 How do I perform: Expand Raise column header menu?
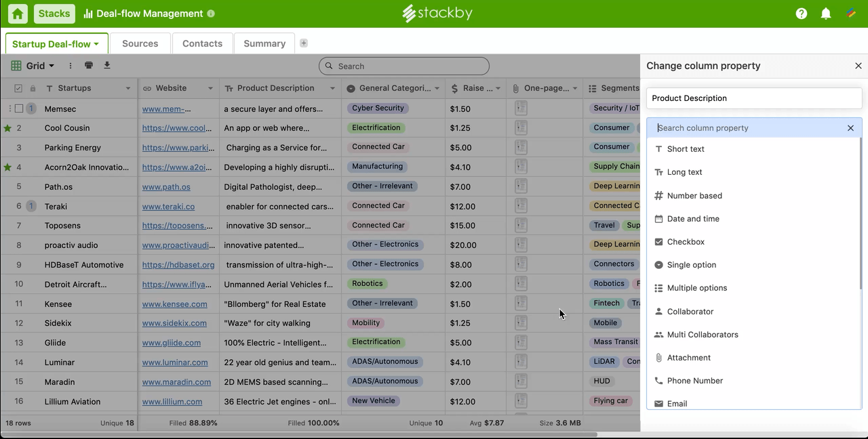click(x=498, y=88)
